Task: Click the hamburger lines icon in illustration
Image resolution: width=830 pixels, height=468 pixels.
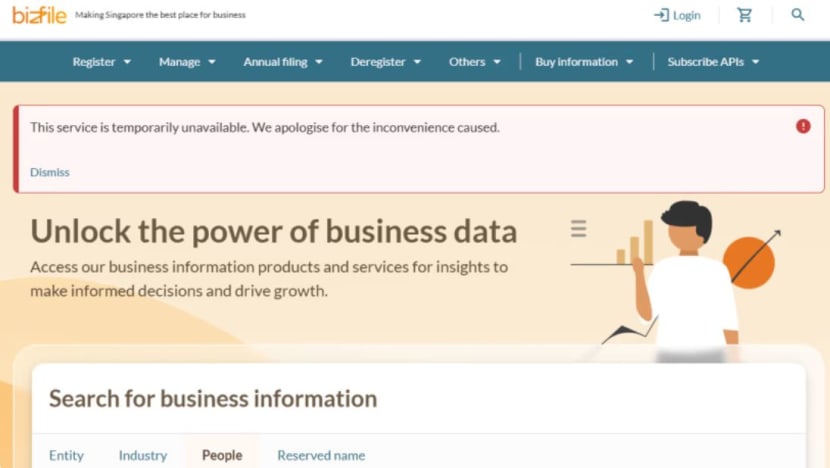Action: [579, 229]
